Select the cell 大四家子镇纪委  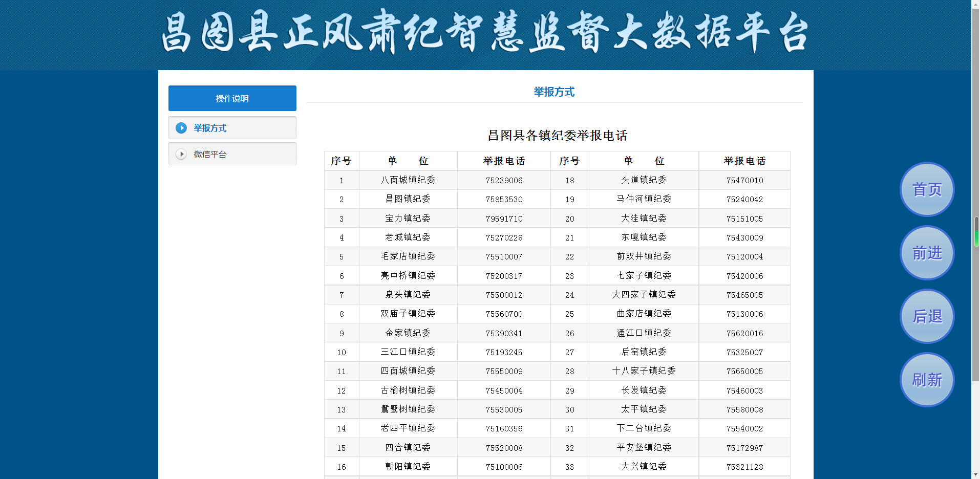tap(644, 295)
